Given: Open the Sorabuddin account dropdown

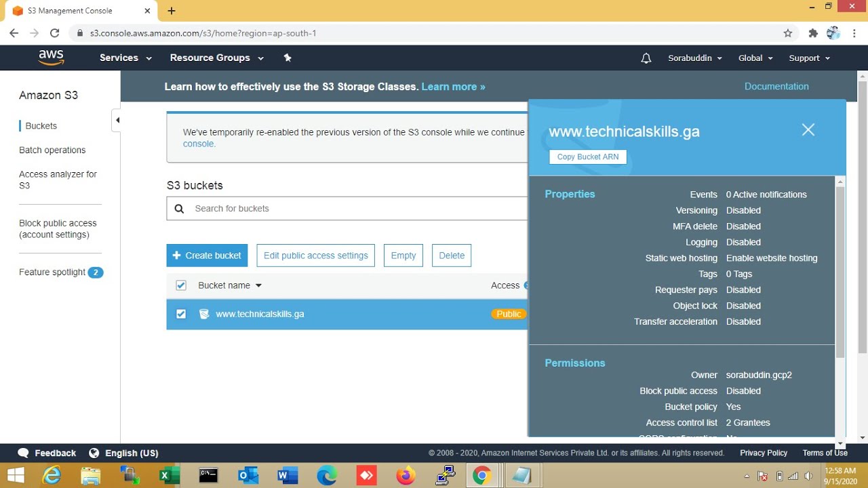Looking at the screenshot, I should pos(695,58).
